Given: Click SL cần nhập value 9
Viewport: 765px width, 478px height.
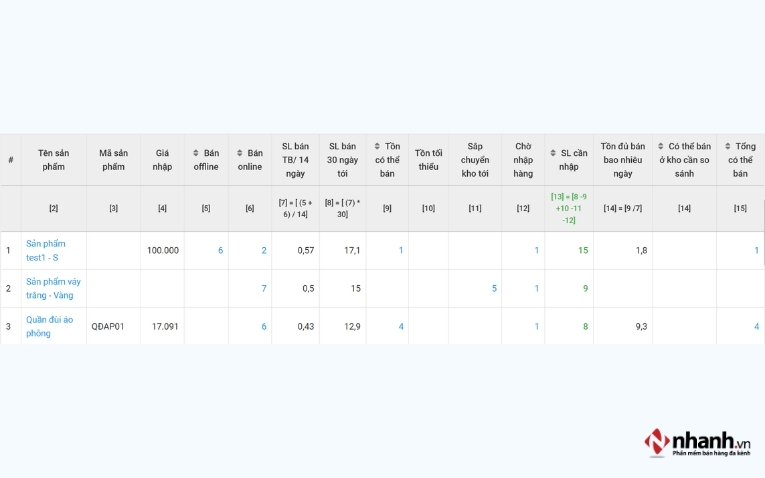Looking at the screenshot, I should coord(585,289).
